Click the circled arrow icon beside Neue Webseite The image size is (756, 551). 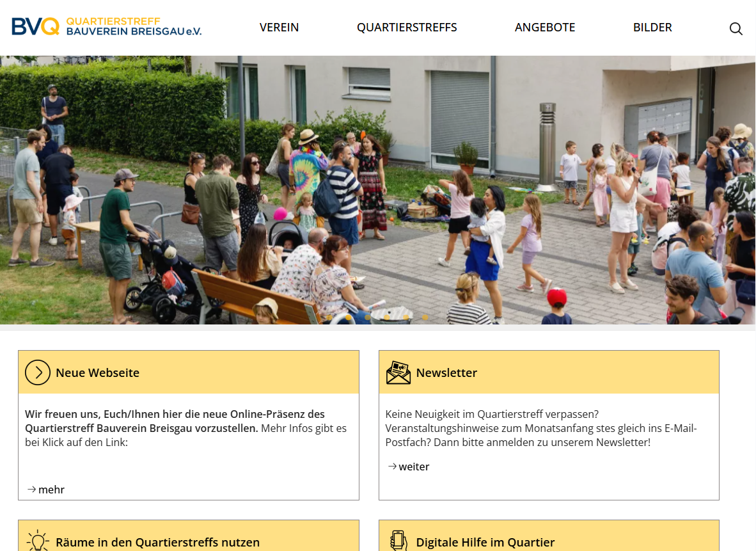[x=37, y=372]
